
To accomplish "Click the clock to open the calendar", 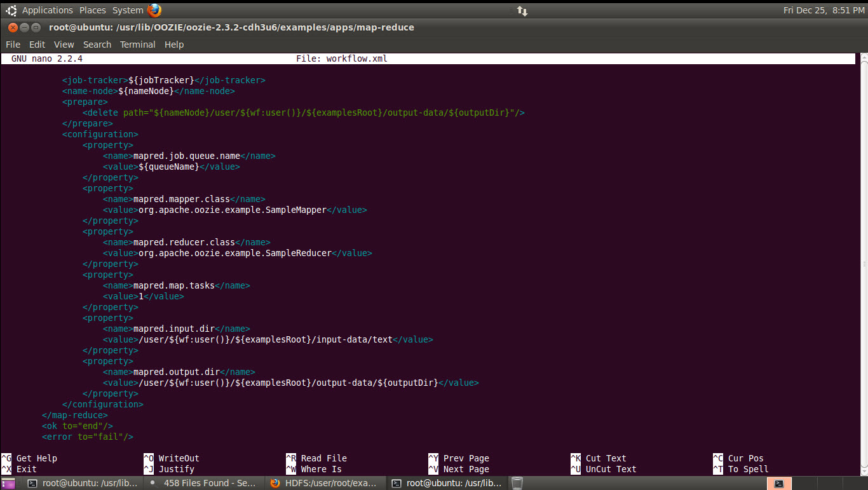I will 824,10.
